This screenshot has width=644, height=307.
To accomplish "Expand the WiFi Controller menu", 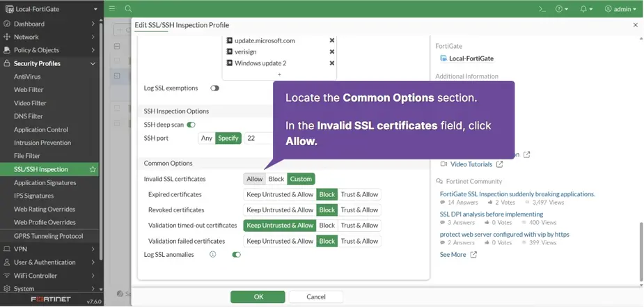I will tap(93, 276).
